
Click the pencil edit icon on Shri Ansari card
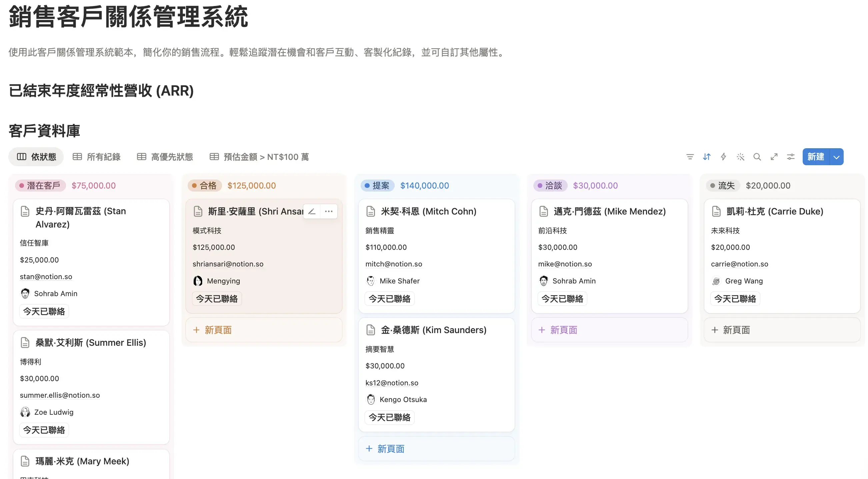pos(312,211)
